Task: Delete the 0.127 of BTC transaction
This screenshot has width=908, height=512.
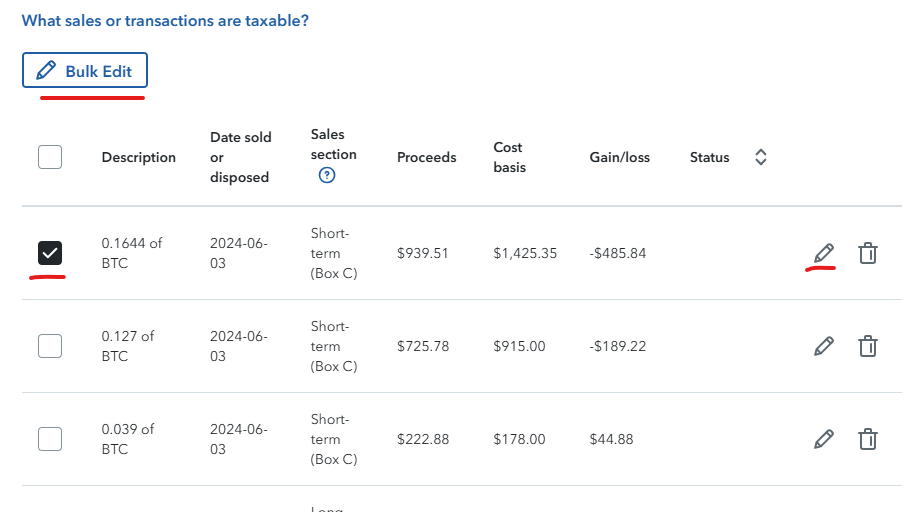Action: pyautogui.click(x=868, y=346)
